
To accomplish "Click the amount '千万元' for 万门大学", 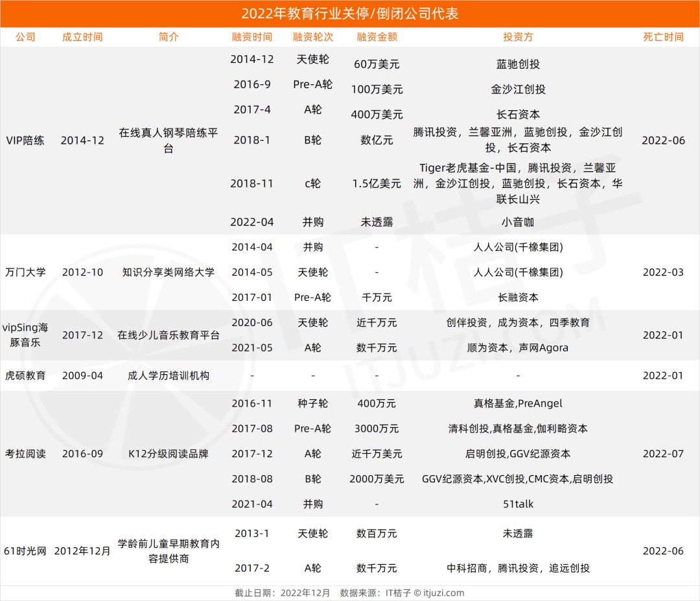I will 377,298.
